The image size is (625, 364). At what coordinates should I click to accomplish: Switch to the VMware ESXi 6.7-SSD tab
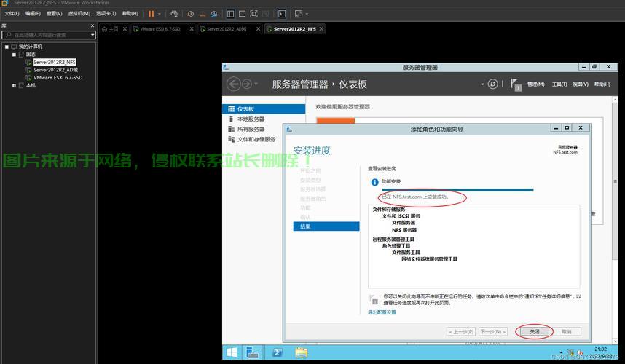point(160,29)
